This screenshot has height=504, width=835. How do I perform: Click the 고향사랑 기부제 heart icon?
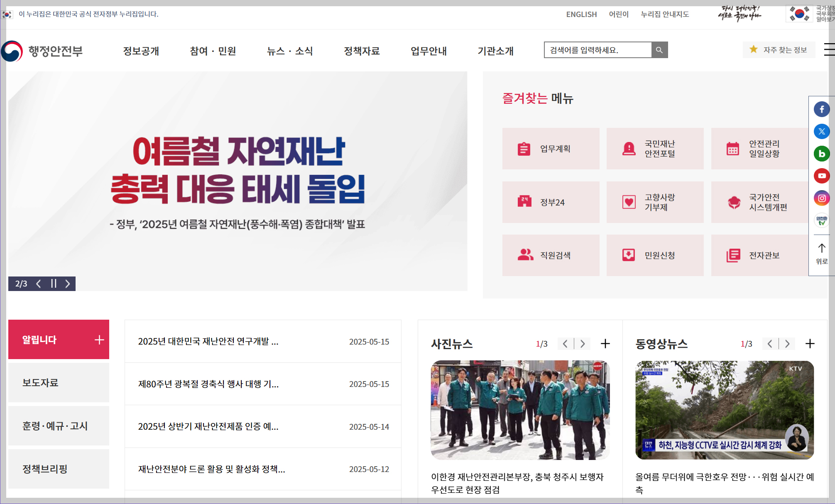628,202
